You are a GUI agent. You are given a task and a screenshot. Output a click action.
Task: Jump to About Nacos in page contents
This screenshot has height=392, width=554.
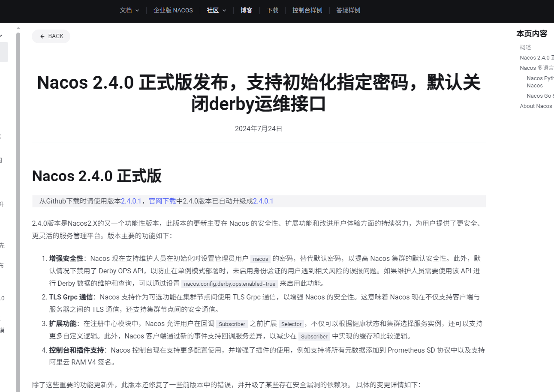click(x=536, y=106)
